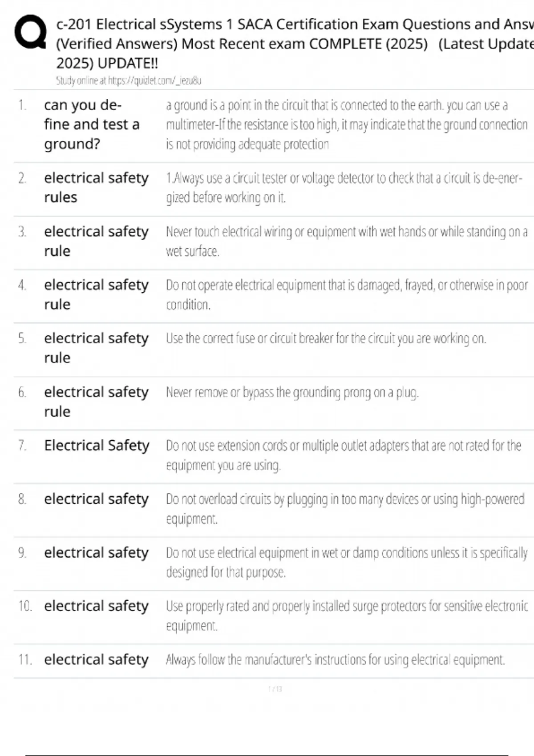The height and width of the screenshot is (756, 534).
Task: Click the circuit tester answer in row 2
Action: (x=344, y=188)
